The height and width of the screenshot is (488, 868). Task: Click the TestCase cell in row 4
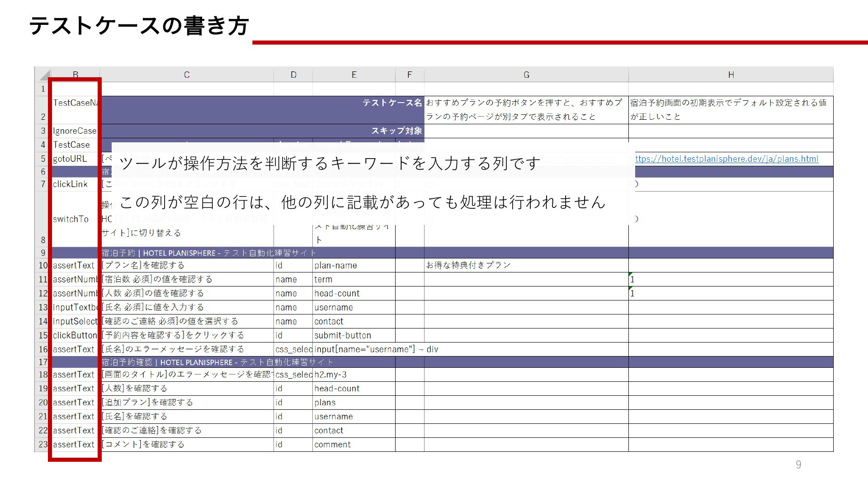click(x=75, y=145)
